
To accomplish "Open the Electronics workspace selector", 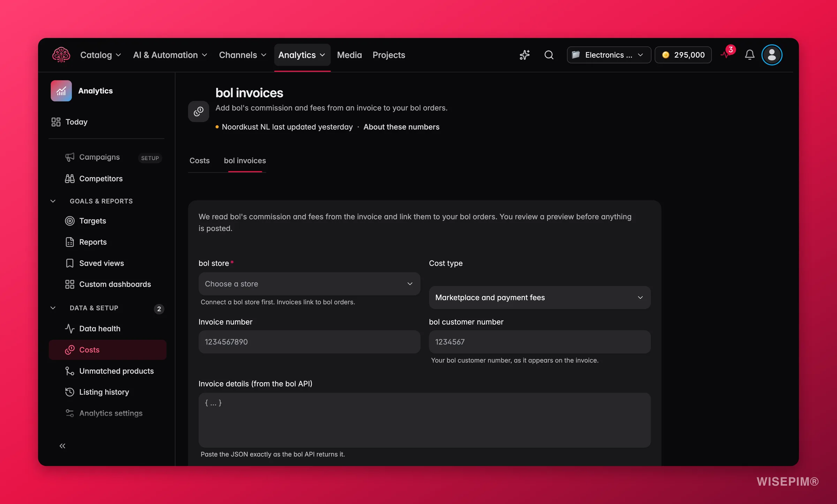I will [x=609, y=55].
